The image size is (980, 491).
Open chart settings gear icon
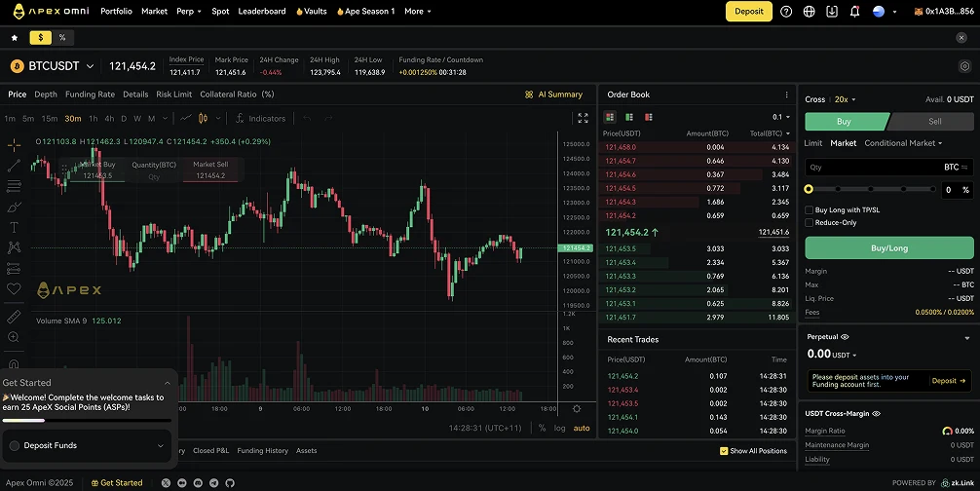[x=577, y=408]
